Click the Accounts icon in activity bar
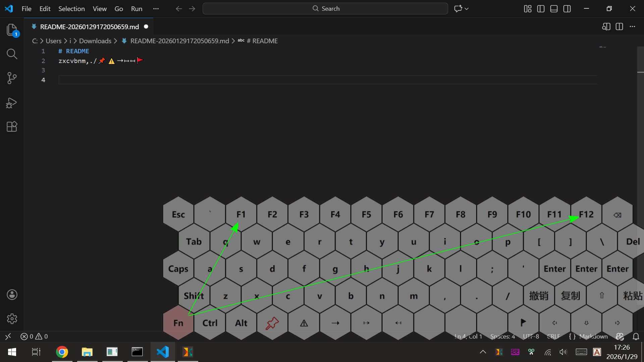This screenshot has height=362, width=644. point(12,295)
